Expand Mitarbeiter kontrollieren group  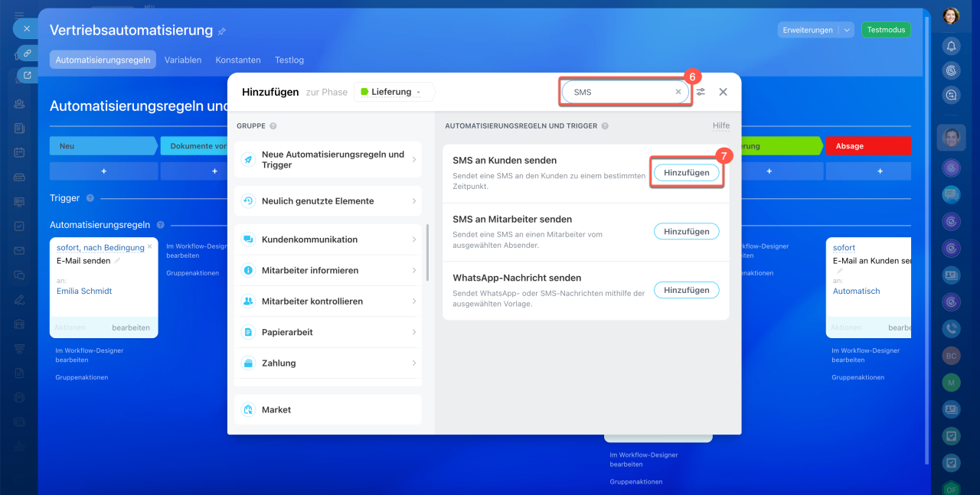pos(328,301)
